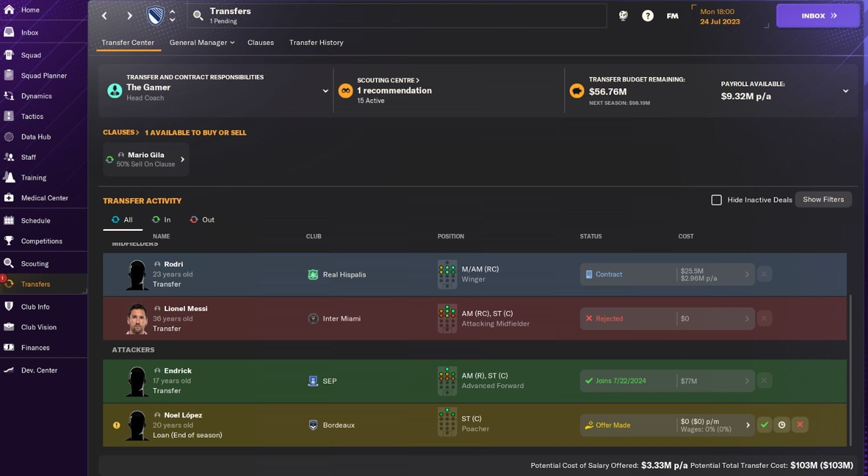Click the Show Filters button
The image size is (868, 476).
823,199
